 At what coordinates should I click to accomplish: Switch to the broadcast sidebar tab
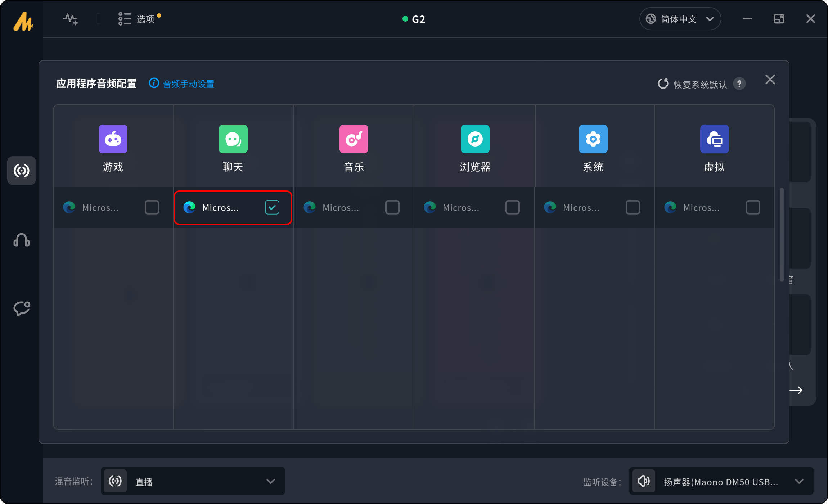pyautogui.click(x=22, y=171)
